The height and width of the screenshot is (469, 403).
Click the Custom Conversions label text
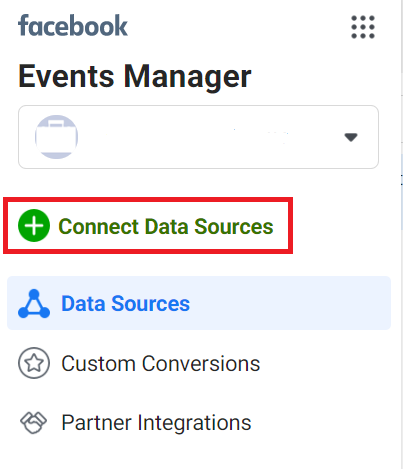tap(161, 363)
